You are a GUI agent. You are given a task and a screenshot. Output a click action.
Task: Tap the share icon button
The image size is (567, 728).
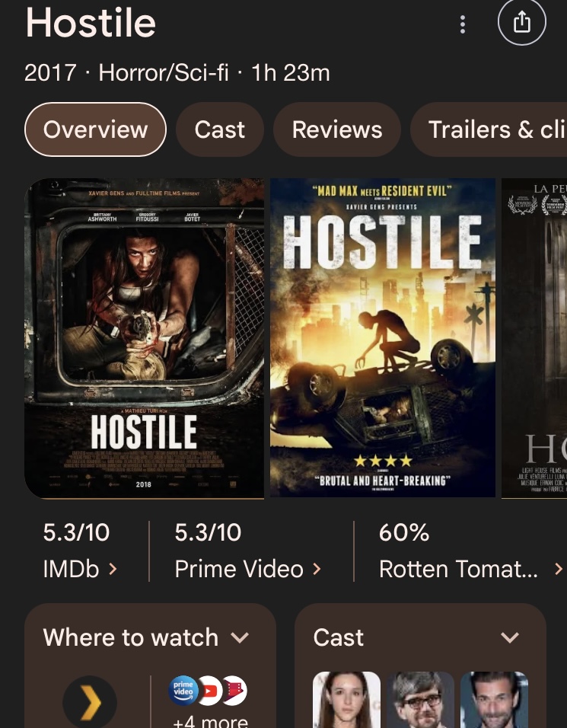(x=521, y=22)
